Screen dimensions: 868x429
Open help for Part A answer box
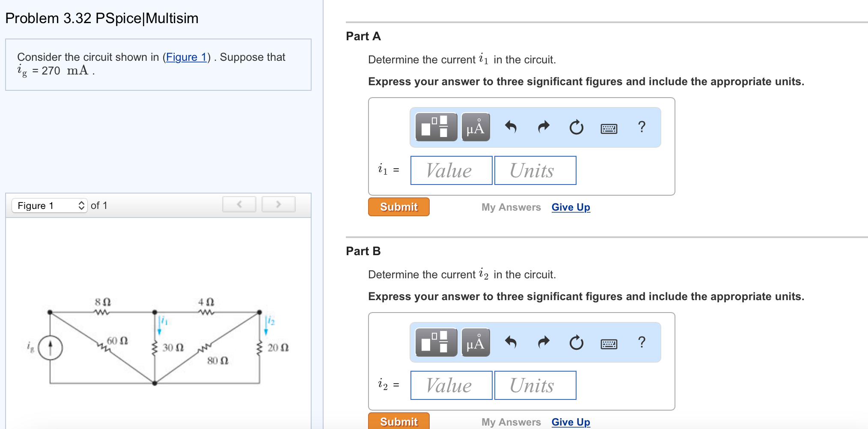pyautogui.click(x=641, y=127)
